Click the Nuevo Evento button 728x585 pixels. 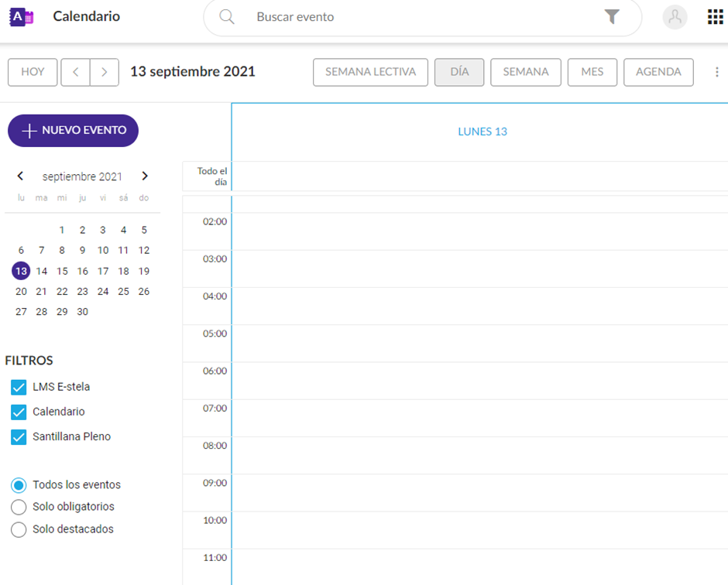click(73, 131)
